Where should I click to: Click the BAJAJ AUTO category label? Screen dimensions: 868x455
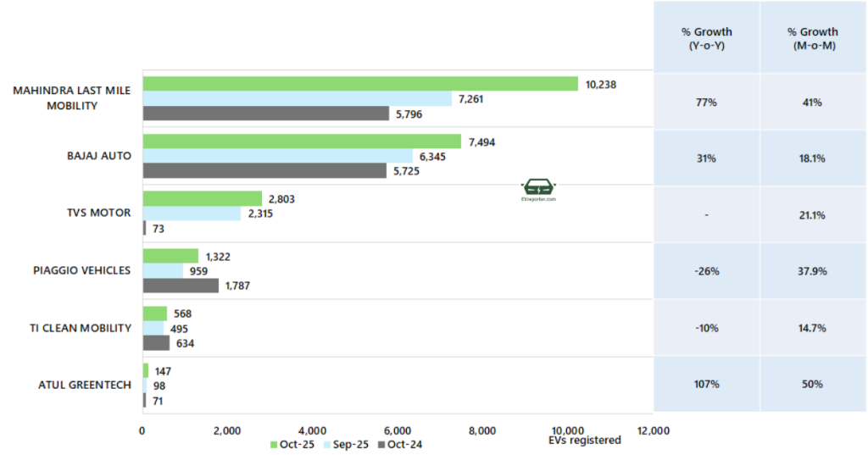99,156
